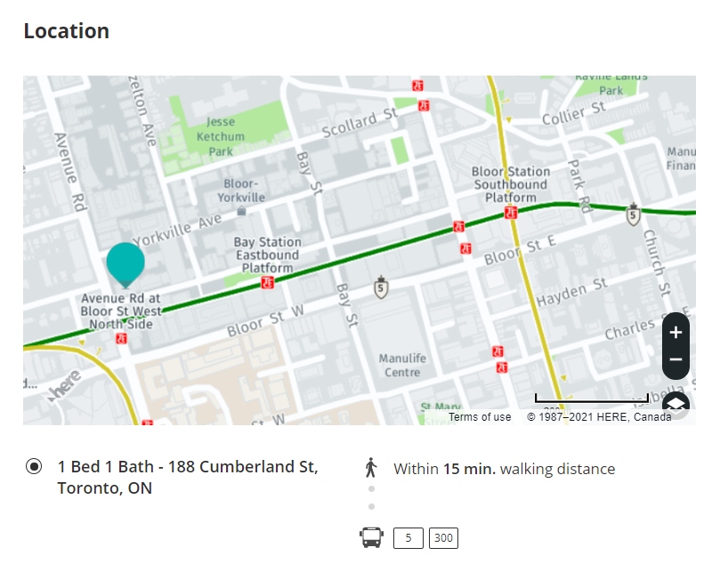Click route 5 shield near Church St
The width and height of the screenshot is (728, 580).
point(633,215)
